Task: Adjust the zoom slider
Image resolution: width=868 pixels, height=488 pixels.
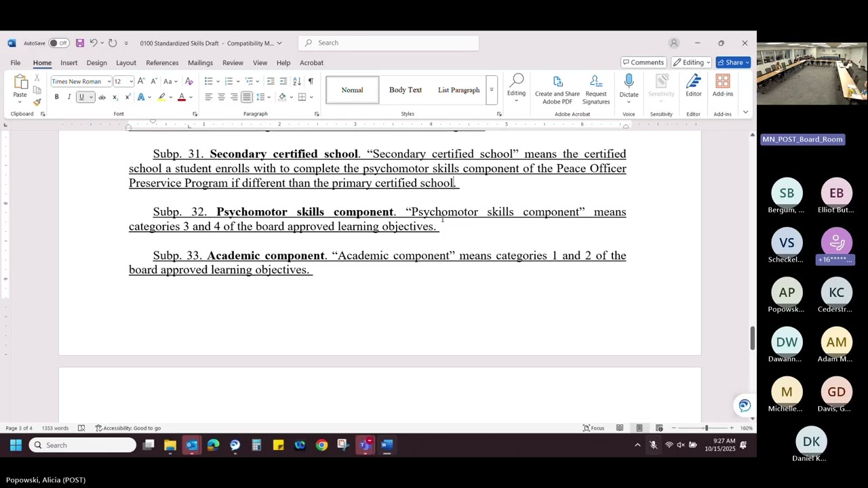Action: [x=706, y=428]
